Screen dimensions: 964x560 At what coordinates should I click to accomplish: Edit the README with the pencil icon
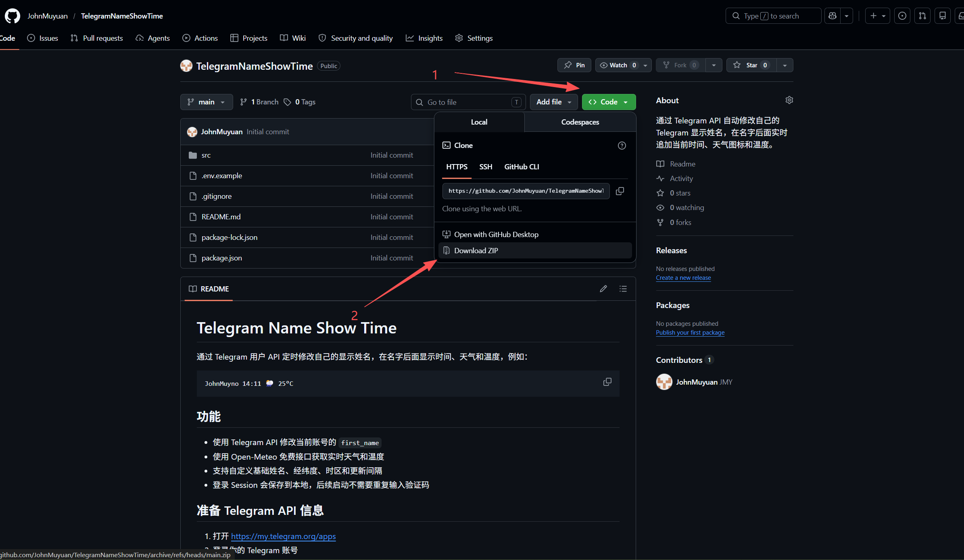pos(603,289)
